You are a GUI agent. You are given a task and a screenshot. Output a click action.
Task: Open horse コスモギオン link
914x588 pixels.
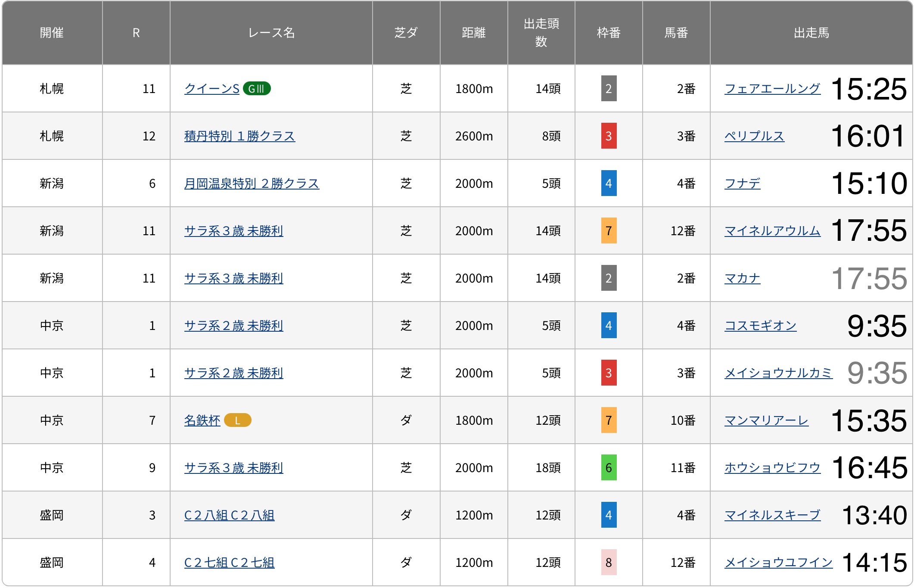[760, 326]
